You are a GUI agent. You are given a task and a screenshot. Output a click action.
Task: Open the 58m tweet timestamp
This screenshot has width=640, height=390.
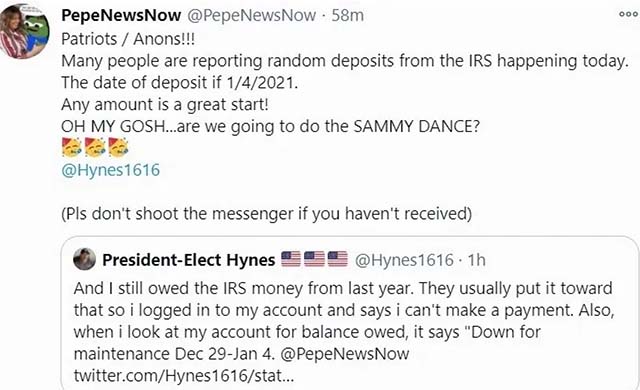[x=347, y=16]
